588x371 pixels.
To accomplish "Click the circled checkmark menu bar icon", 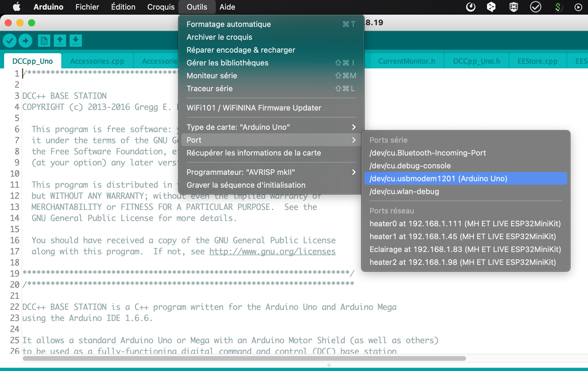I will click(x=535, y=7).
